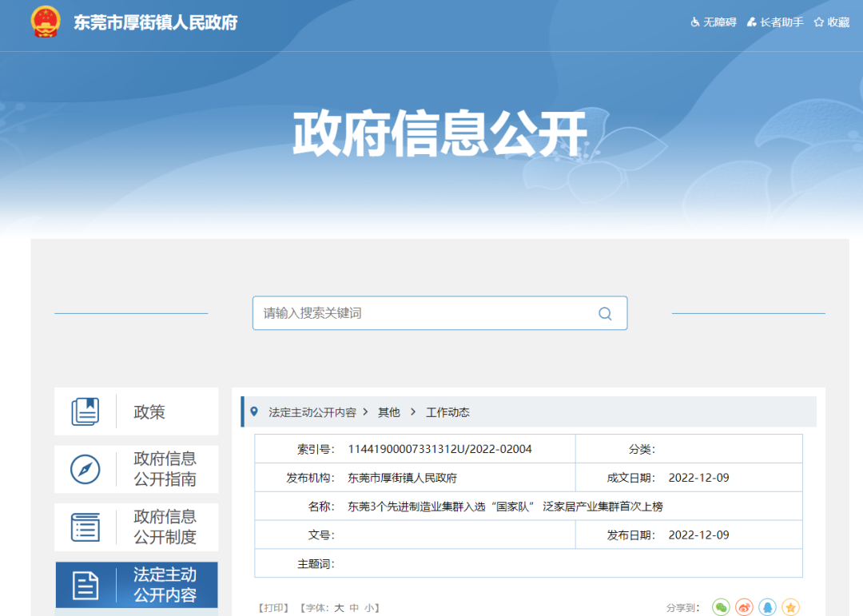Click the page icon for 法定主动公开内容

(x=86, y=585)
